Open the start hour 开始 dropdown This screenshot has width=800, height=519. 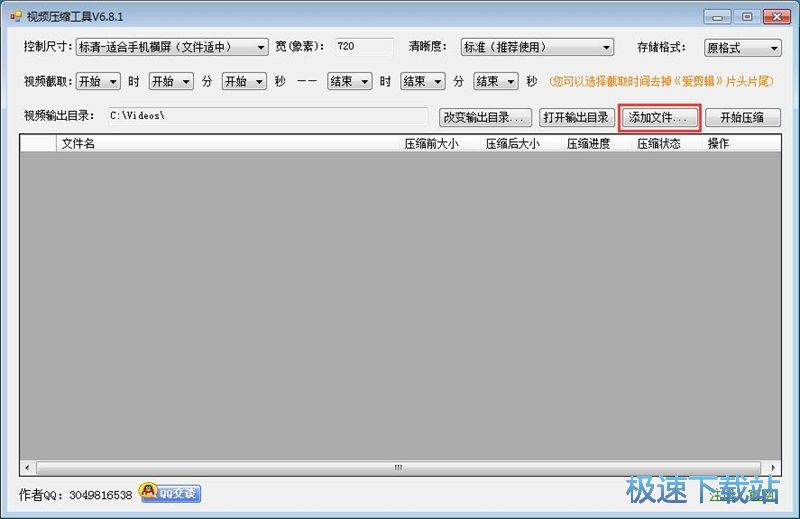98,82
